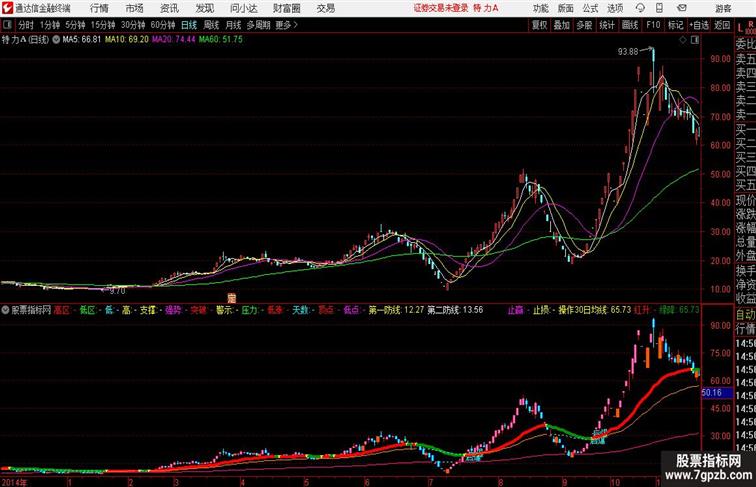Screen dimensions: 756x487
Task: Toggle the side panel icon at chart top-right
Action: [695, 40]
